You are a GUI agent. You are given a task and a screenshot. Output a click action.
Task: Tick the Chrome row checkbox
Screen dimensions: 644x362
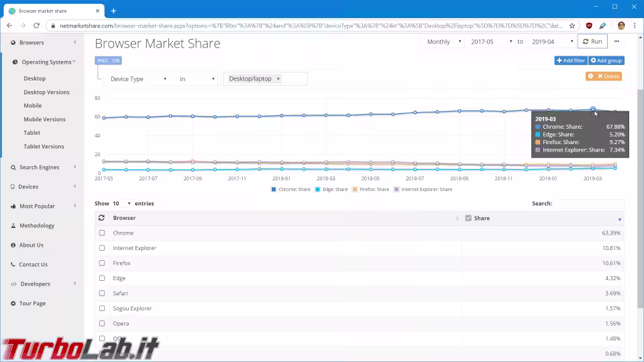102,233
